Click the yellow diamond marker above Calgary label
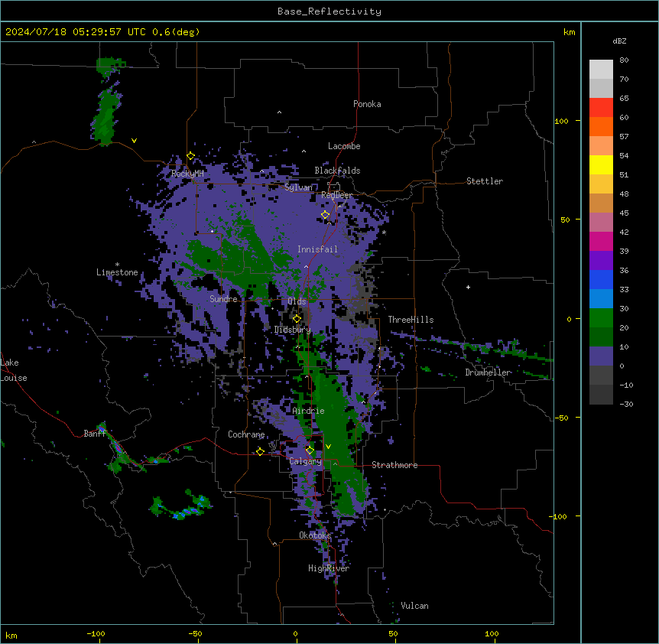659x644 pixels. [310, 450]
